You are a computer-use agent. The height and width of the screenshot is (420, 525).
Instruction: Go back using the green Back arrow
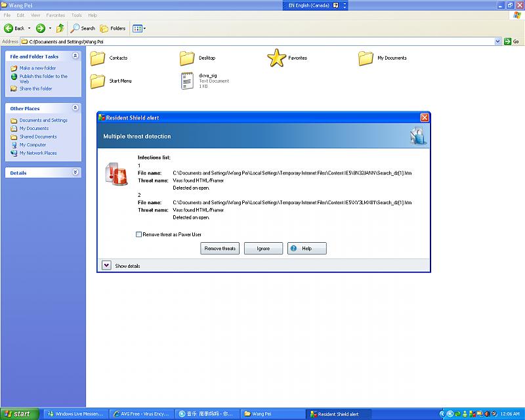tap(14, 28)
